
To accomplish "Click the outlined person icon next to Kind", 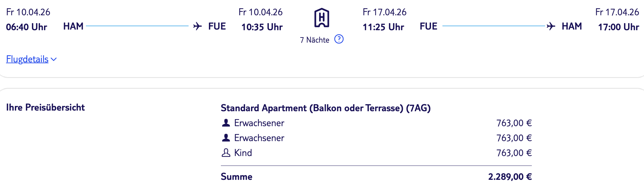I will 226,153.
